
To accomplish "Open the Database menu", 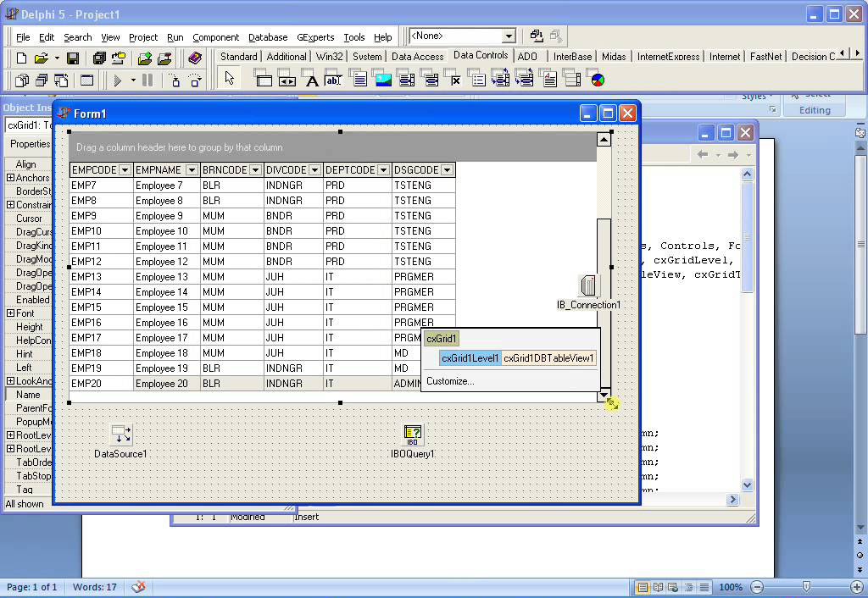I will point(268,37).
